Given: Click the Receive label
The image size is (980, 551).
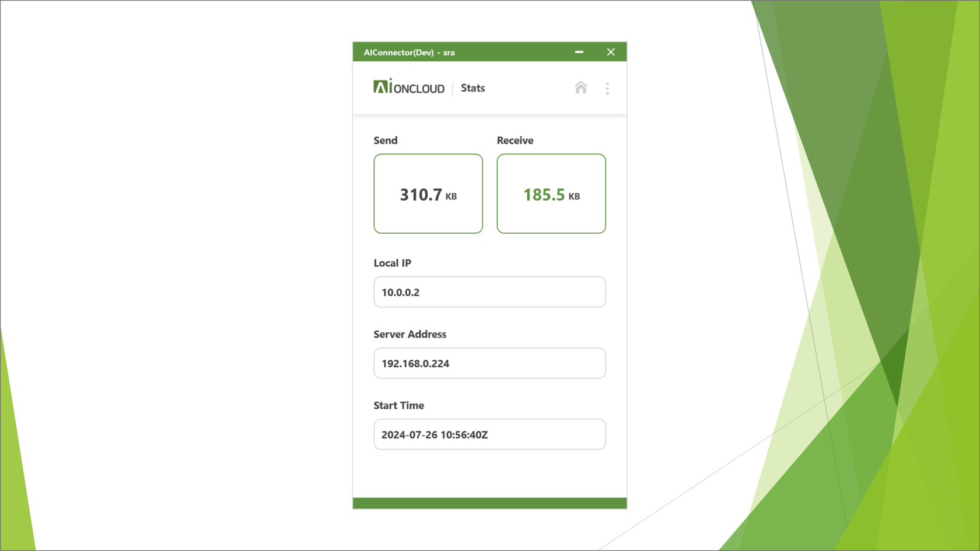Looking at the screenshot, I should point(514,141).
